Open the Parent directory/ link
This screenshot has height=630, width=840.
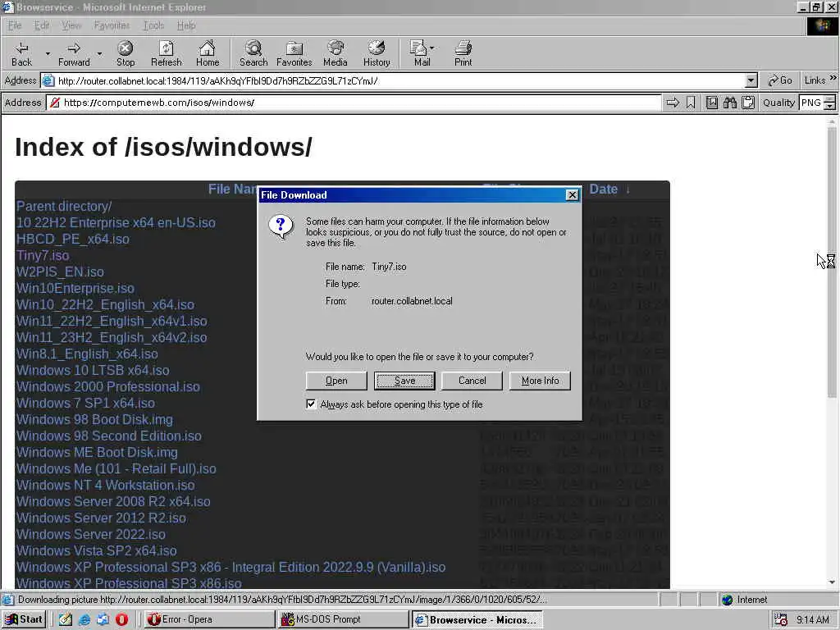point(64,206)
